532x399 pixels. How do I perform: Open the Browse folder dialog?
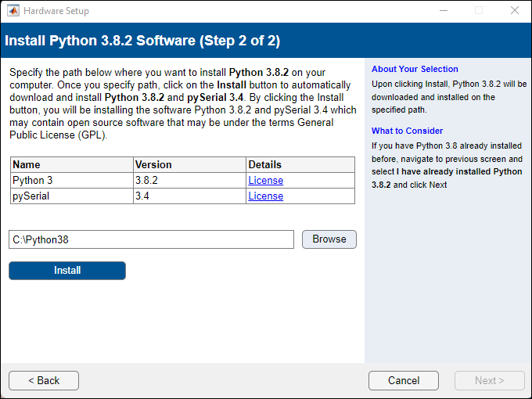point(329,239)
